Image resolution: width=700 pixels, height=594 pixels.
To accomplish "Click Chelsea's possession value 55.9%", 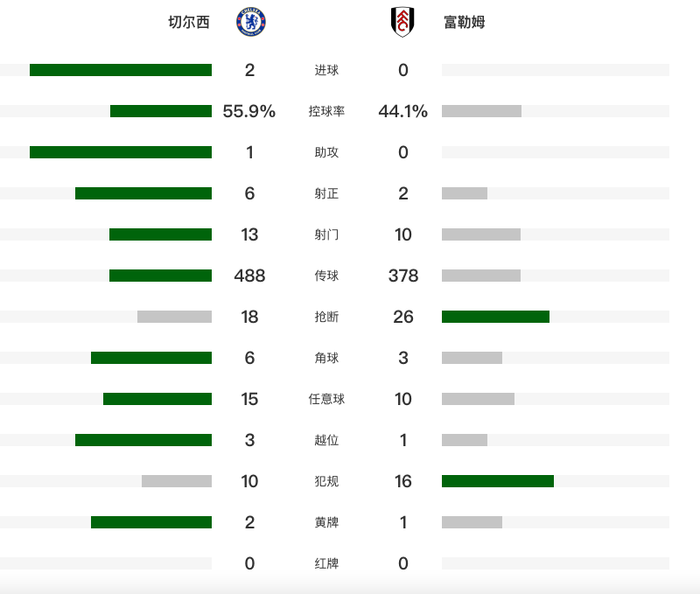I will tap(249, 111).
